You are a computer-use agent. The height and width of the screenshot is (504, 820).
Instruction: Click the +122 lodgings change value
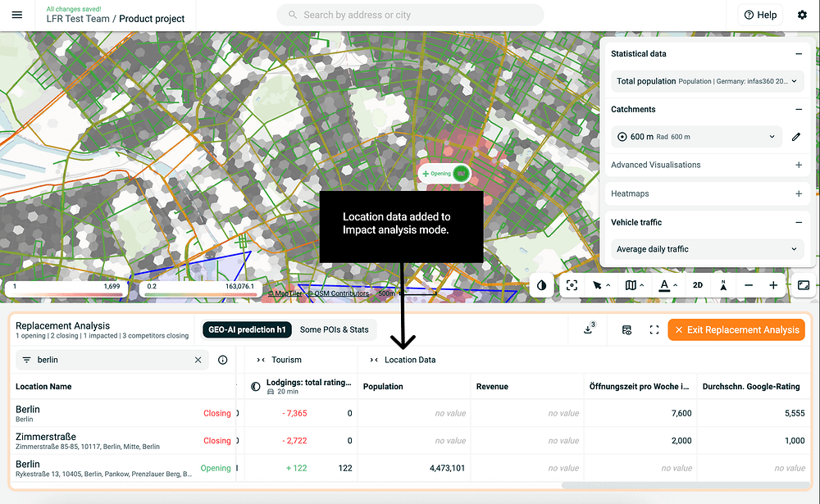click(297, 468)
